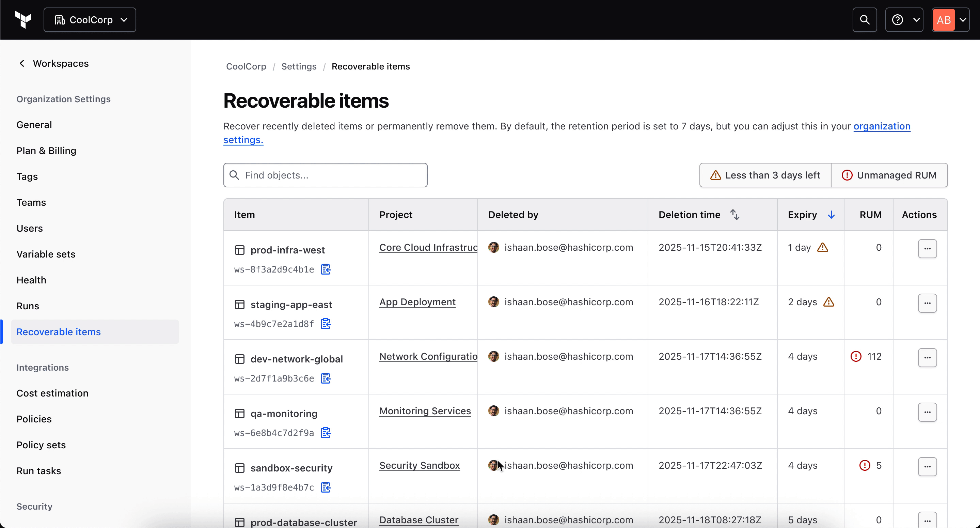The height and width of the screenshot is (528, 980).
Task: Click the Terraform logo icon
Action: click(x=23, y=19)
